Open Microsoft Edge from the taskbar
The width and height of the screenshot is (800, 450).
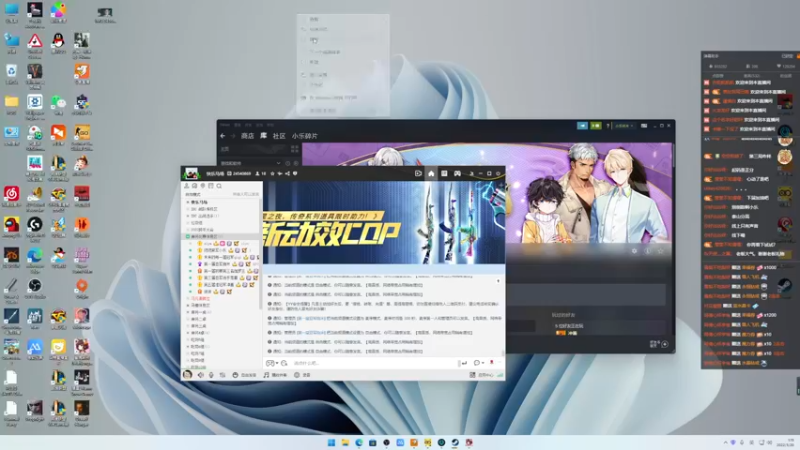(359, 442)
